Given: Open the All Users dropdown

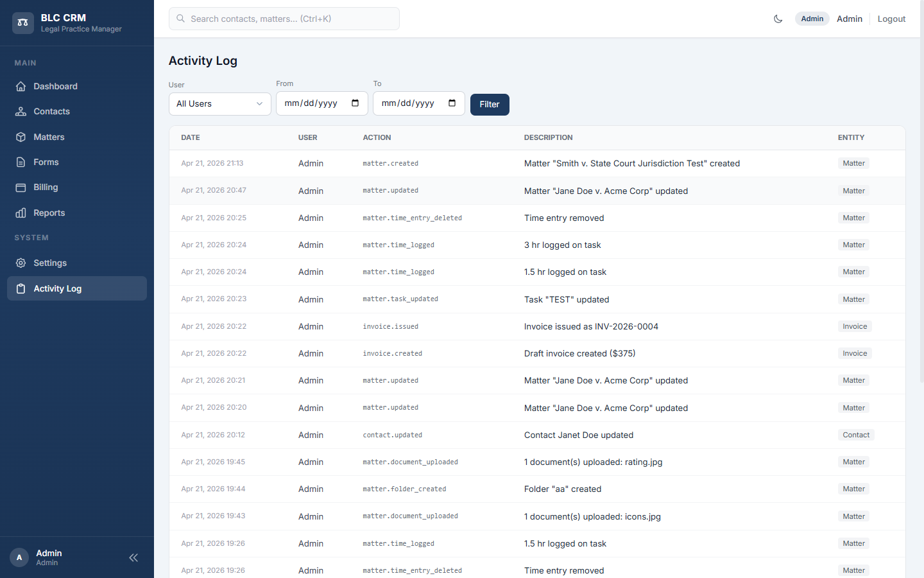Looking at the screenshot, I should pyautogui.click(x=220, y=104).
